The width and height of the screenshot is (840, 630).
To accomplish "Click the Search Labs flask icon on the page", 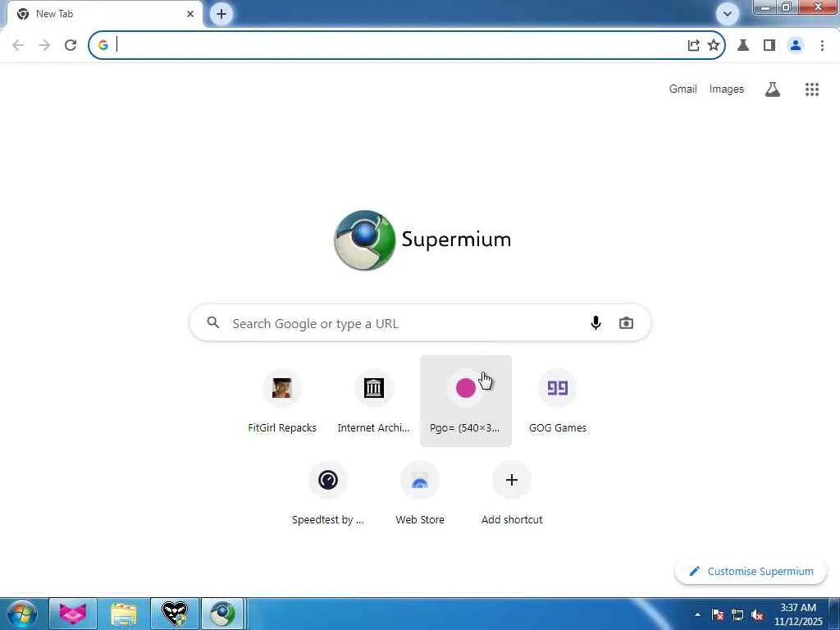I will tap(773, 89).
